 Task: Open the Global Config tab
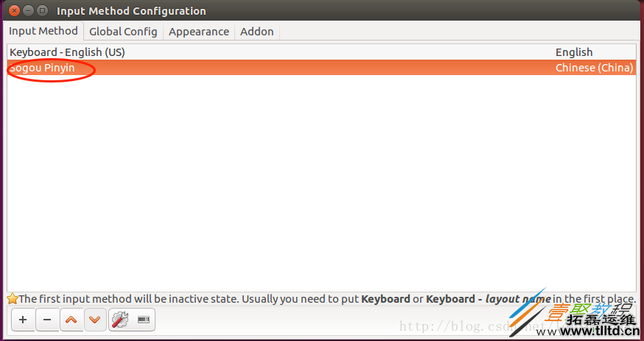123,32
